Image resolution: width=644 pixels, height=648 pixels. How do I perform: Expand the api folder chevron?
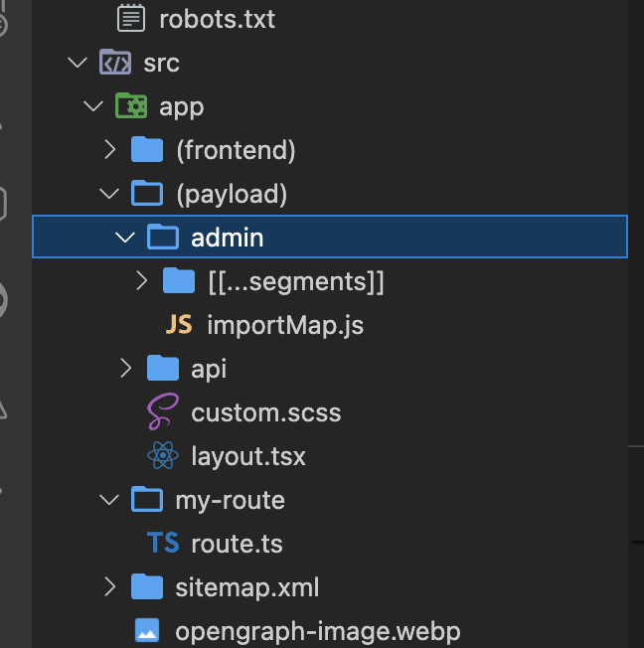pos(125,369)
